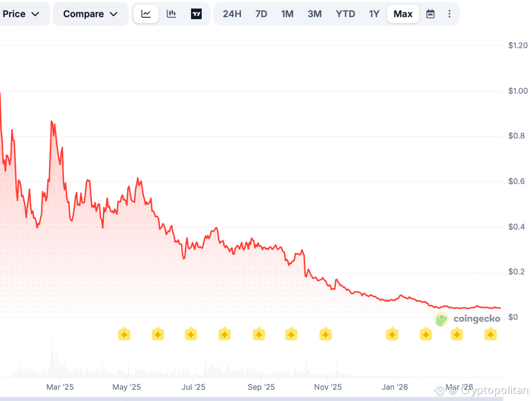Click the CoinGecko gecko logo icon

click(x=442, y=319)
